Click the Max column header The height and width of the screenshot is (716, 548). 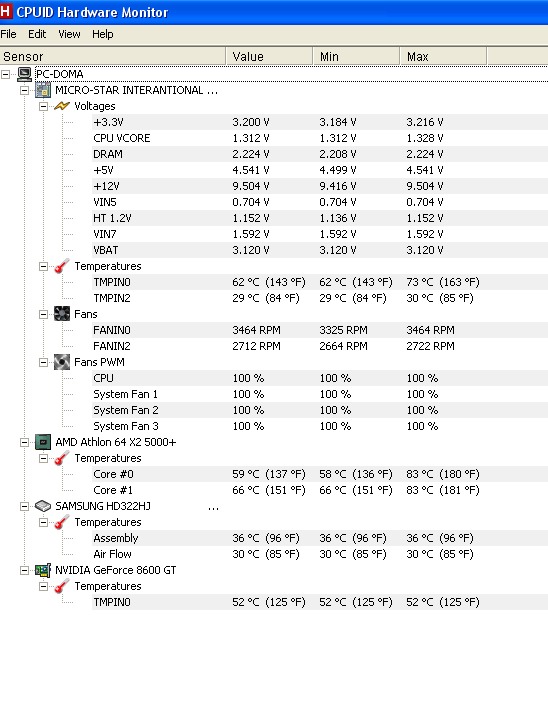click(x=443, y=56)
